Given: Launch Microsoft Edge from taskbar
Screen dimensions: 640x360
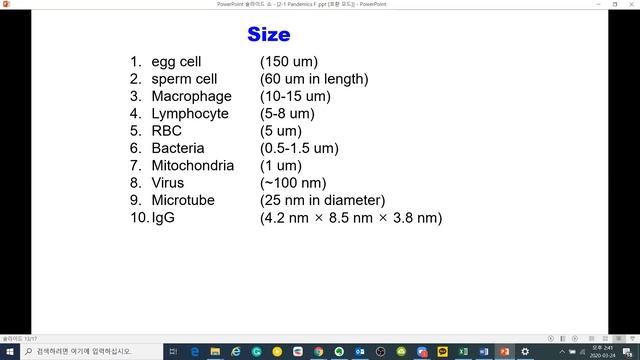Looking at the screenshot, I should coord(195,351).
